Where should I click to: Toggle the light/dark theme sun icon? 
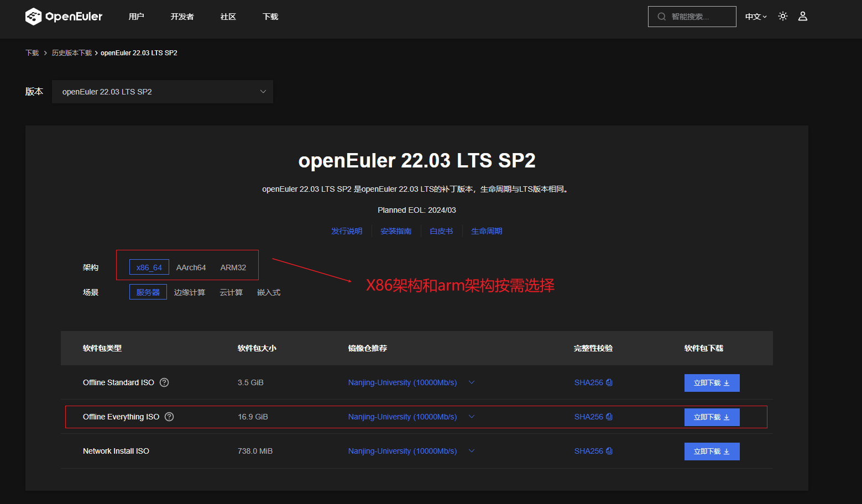783,16
